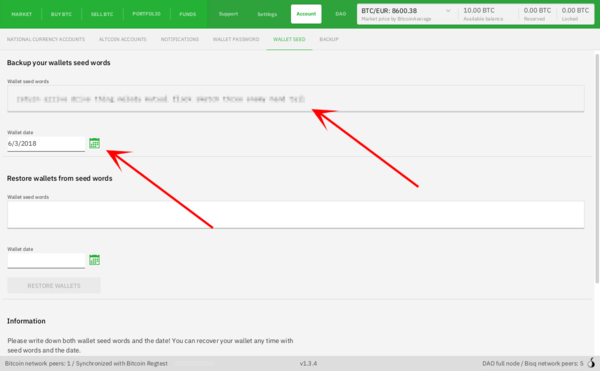The image size is (600, 371).
Task: Switch to Altcoin Accounts tab
Action: [122, 39]
